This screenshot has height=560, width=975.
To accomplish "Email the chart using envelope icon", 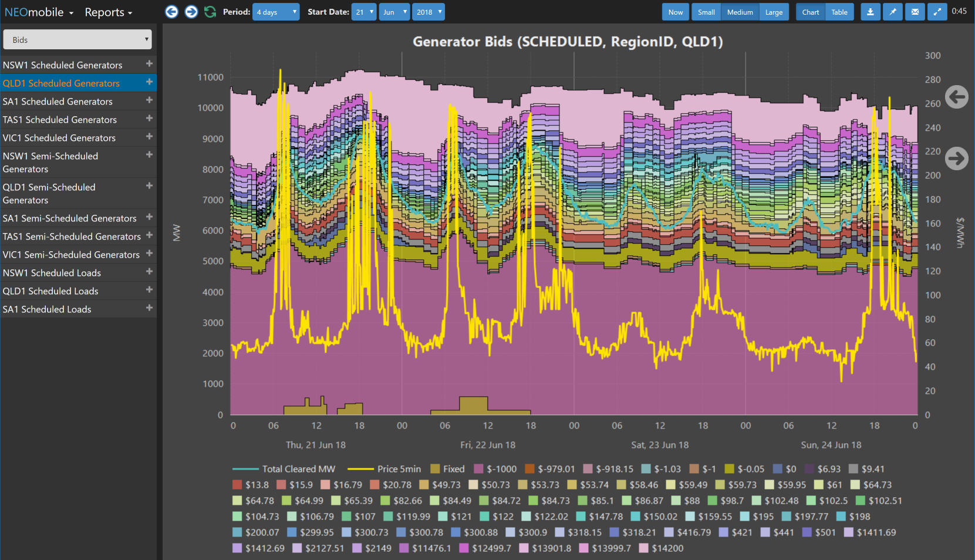I will click(x=915, y=12).
